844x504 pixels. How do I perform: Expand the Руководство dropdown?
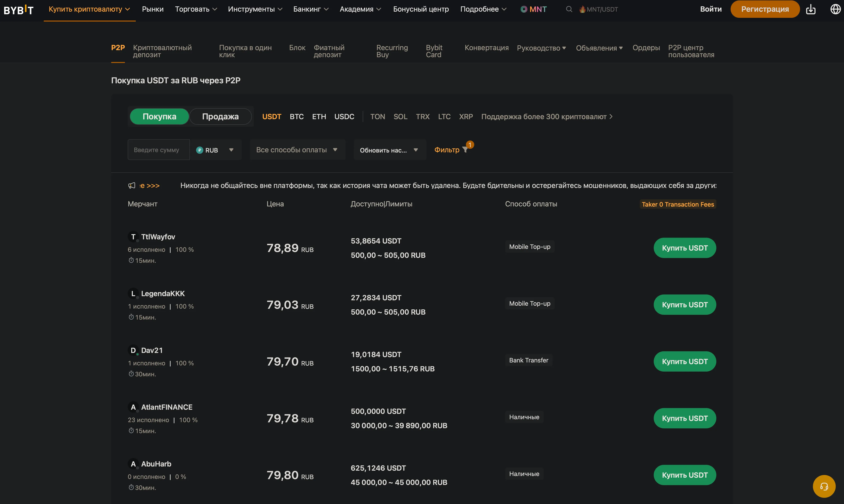point(541,48)
